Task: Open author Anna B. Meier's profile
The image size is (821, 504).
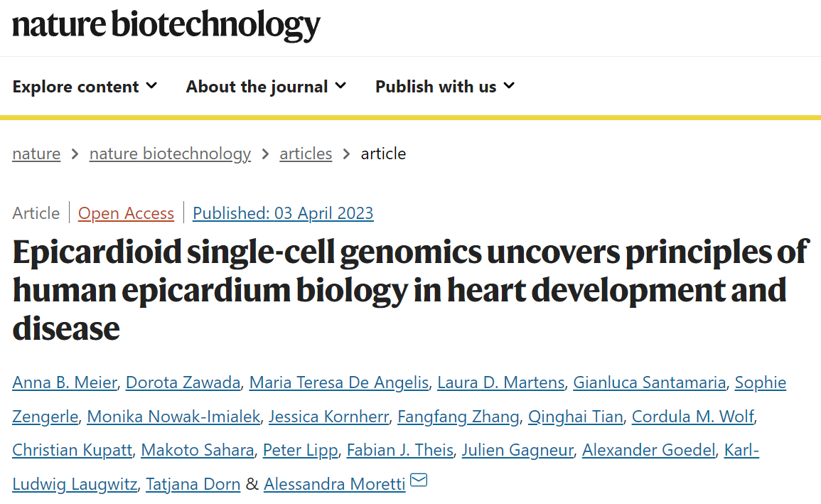Action: tap(65, 382)
